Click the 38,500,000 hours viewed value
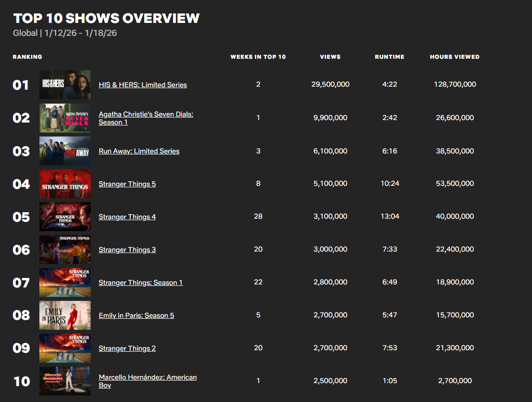532x402 pixels. tap(455, 151)
